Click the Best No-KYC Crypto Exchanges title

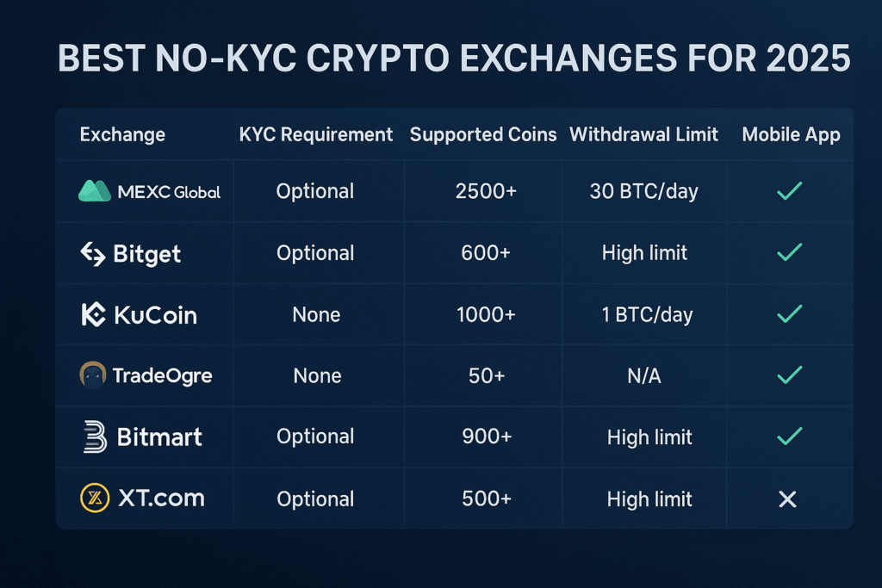point(453,58)
